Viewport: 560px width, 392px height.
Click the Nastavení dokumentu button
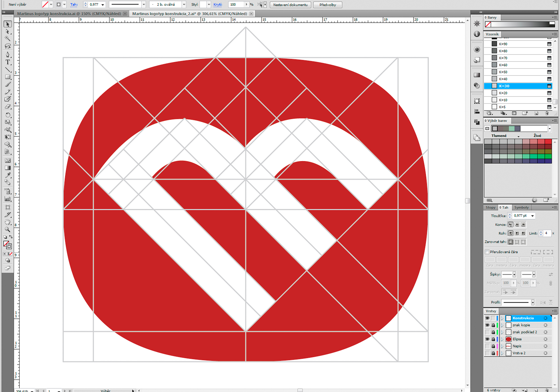[x=290, y=5]
